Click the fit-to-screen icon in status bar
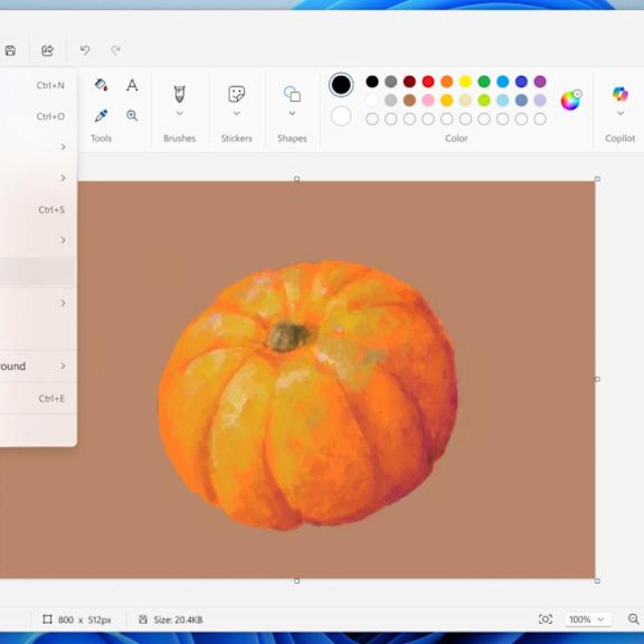The image size is (644, 644). pos(546,619)
